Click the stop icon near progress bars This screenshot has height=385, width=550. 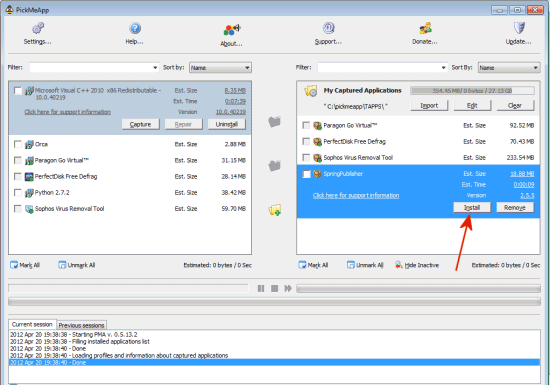point(274,288)
